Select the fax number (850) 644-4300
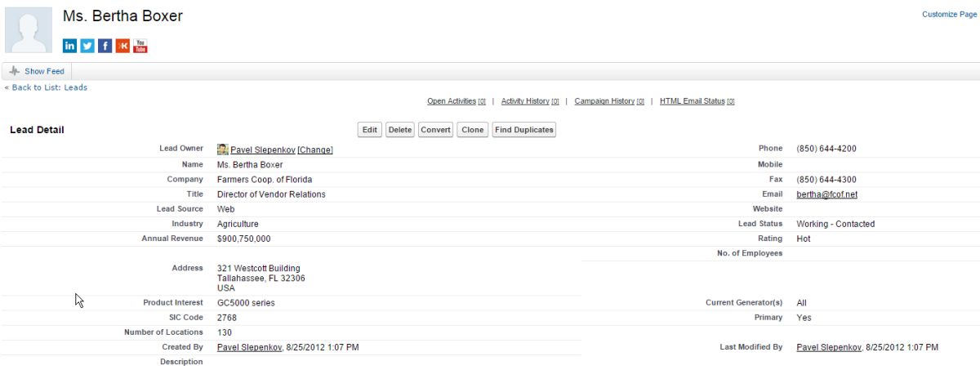Screen dimensions: 980x370 click(826, 180)
